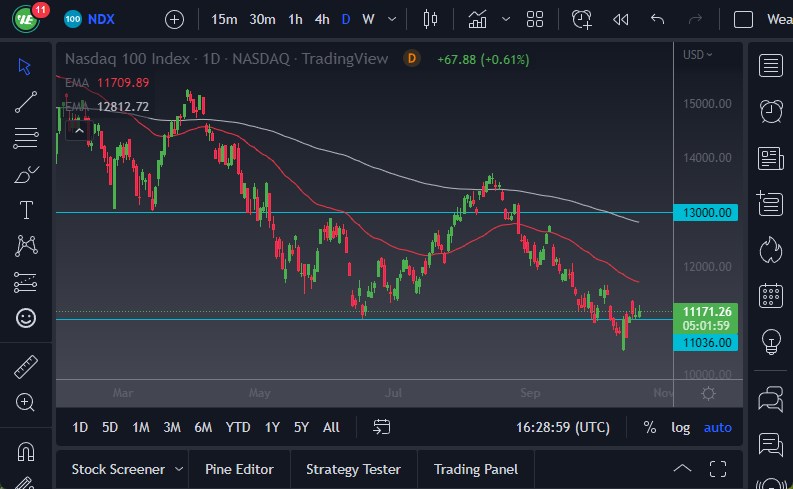
Task: Expand the Stock Screener dropdown arrow
Action: tap(179, 469)
